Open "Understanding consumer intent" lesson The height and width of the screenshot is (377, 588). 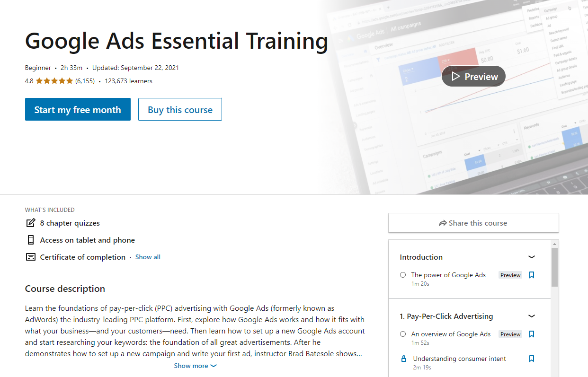(459, 359)
